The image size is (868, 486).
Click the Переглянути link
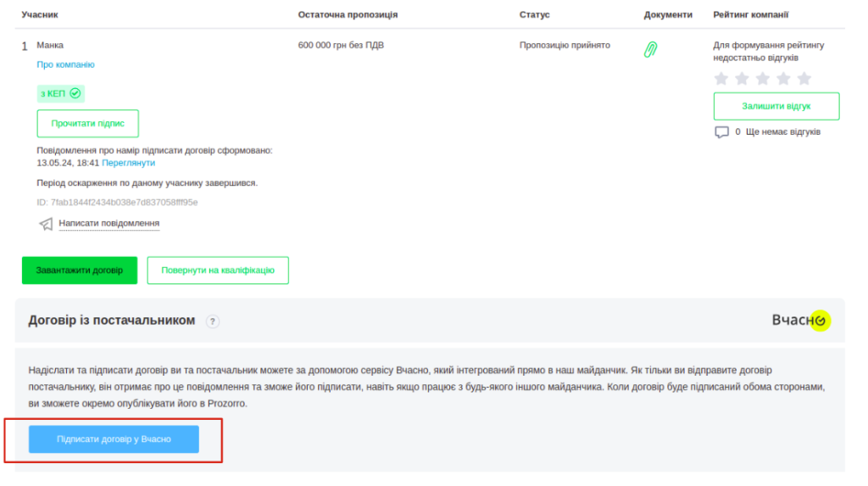pos(129,163)
